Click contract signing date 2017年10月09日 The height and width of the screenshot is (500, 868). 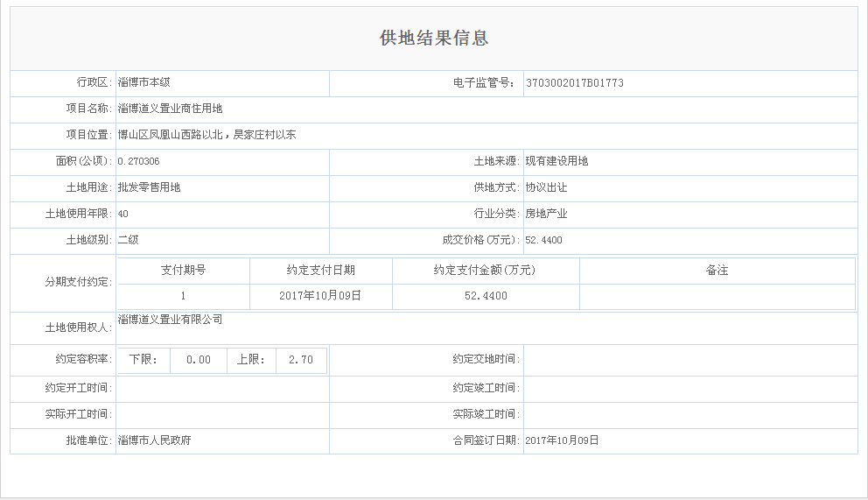point(562,440)
